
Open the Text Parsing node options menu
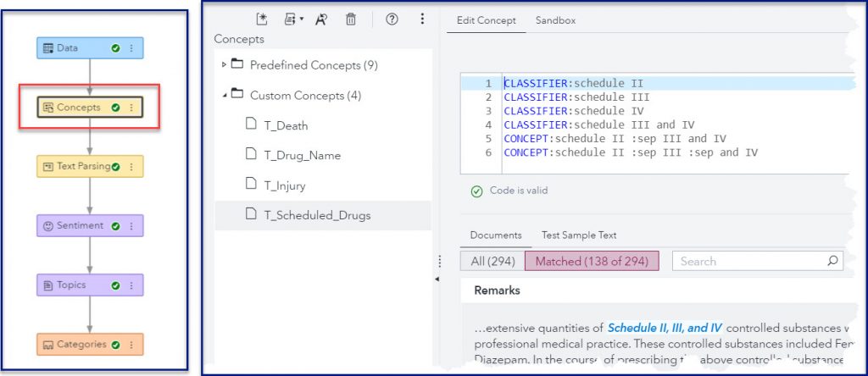[131, 167]
